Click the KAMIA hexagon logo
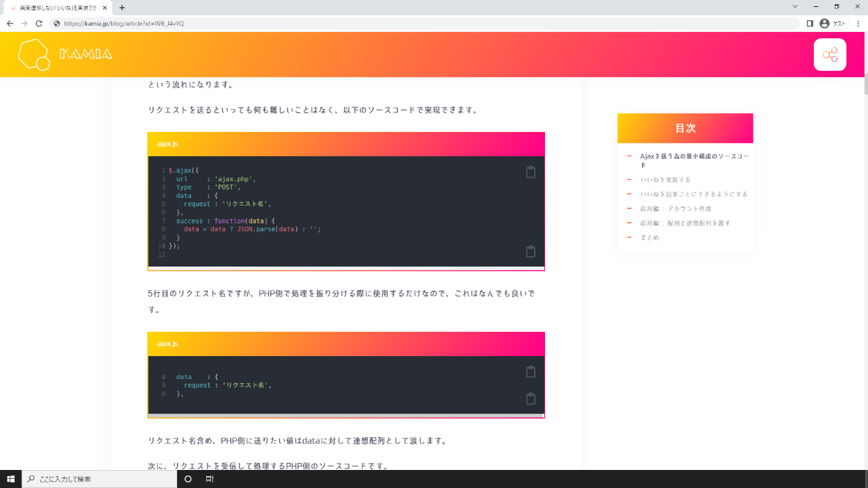 click(33, 55)
